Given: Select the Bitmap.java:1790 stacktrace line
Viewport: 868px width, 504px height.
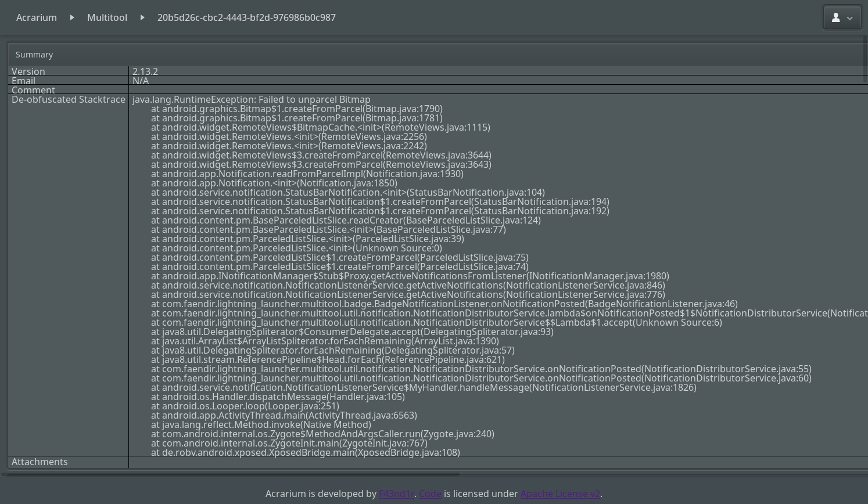Looking at the screenshot, I should click(297, 109).
